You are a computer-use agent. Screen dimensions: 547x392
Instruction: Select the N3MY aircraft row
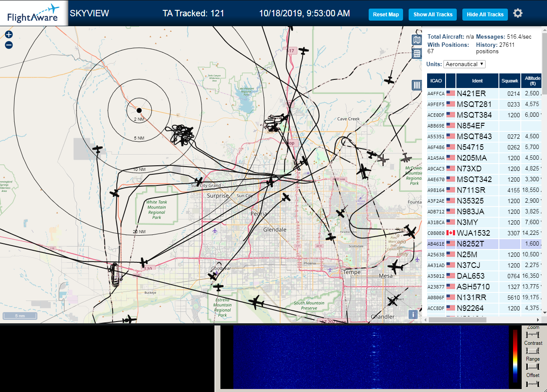tap(484, 222)
